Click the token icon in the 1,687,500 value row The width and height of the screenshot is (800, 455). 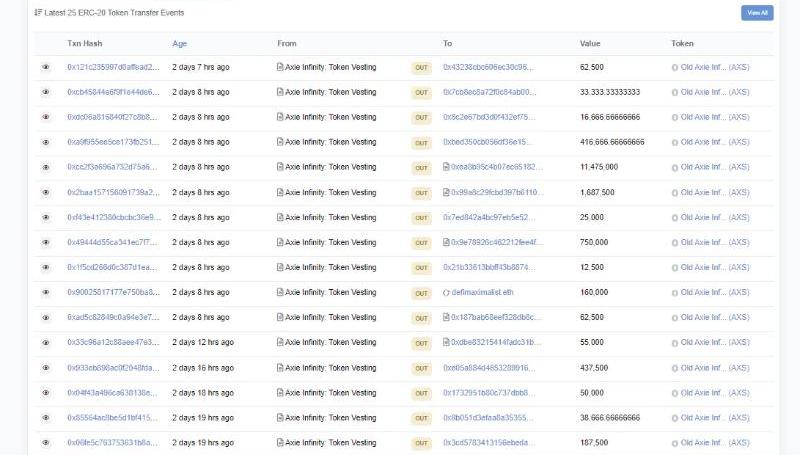click(x=675, y=192)
